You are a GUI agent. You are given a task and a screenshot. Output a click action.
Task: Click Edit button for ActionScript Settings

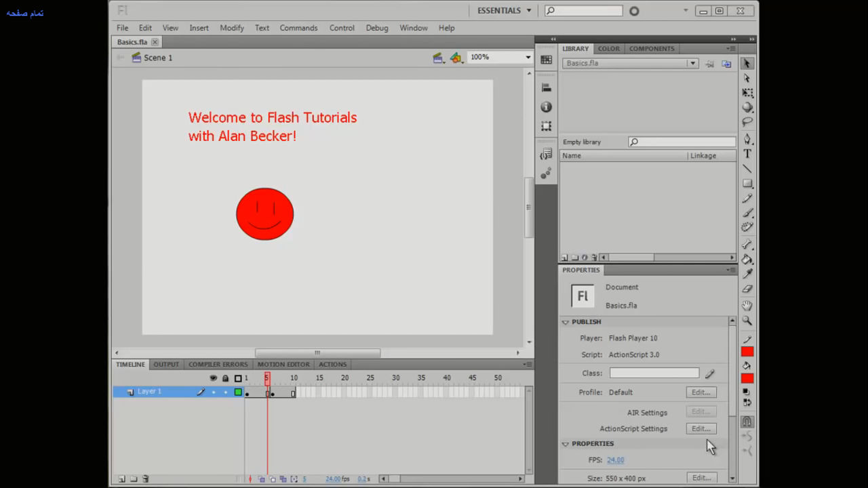pyautogui.click(x=701, y=428)
